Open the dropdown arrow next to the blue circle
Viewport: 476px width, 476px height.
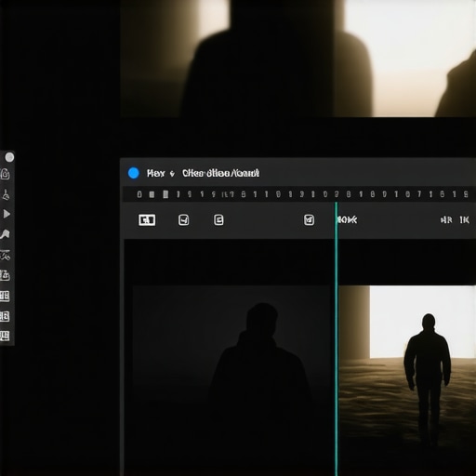tap(172, 174)
